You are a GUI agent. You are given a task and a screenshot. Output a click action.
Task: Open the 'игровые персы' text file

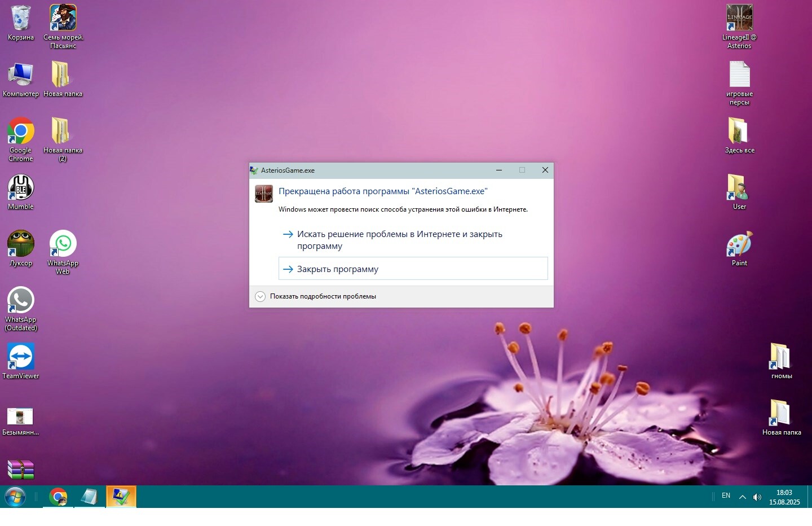(x=739, y=75)
